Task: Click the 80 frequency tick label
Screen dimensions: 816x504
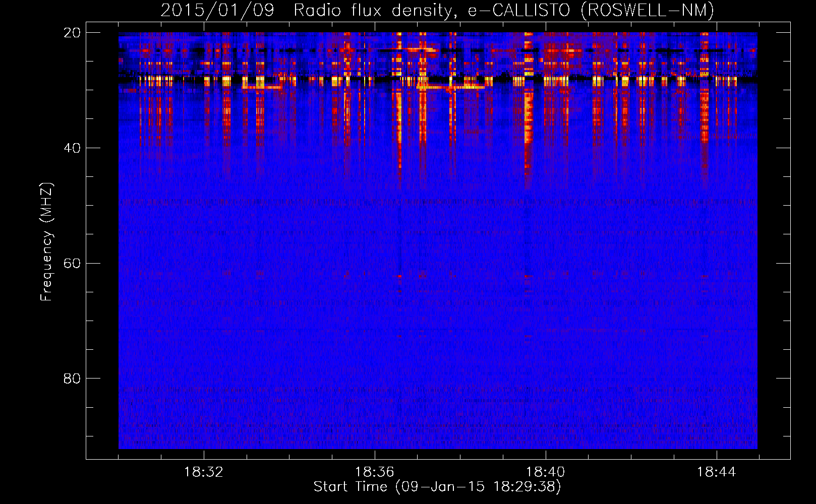Action: [72, 379]
